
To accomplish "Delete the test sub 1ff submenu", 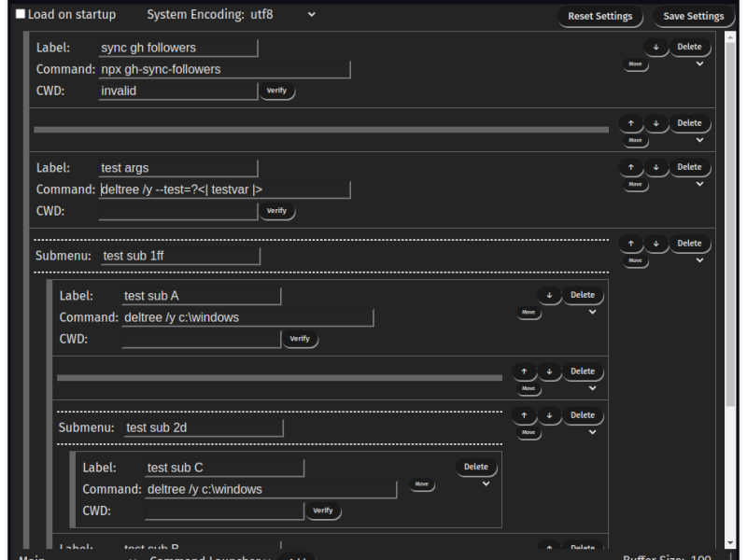I will [690, 244].
